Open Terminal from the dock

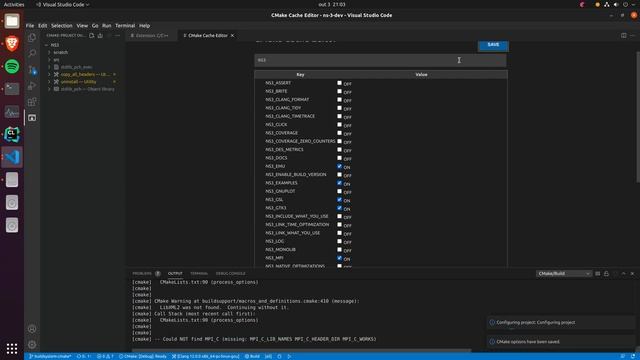coord(12,89)
